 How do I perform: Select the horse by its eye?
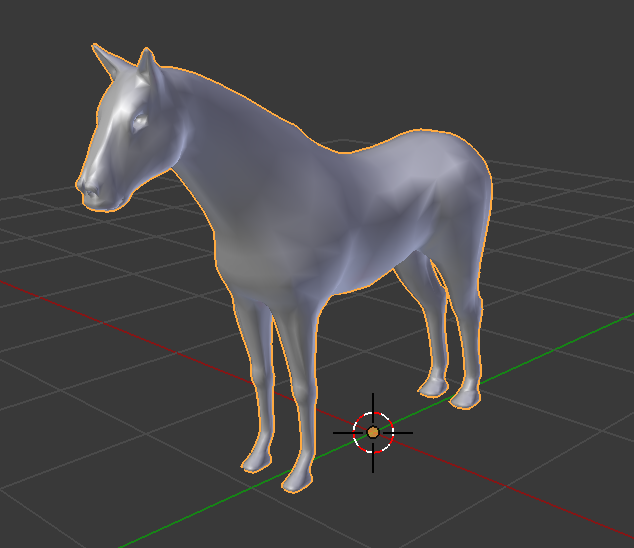[139, 122]
